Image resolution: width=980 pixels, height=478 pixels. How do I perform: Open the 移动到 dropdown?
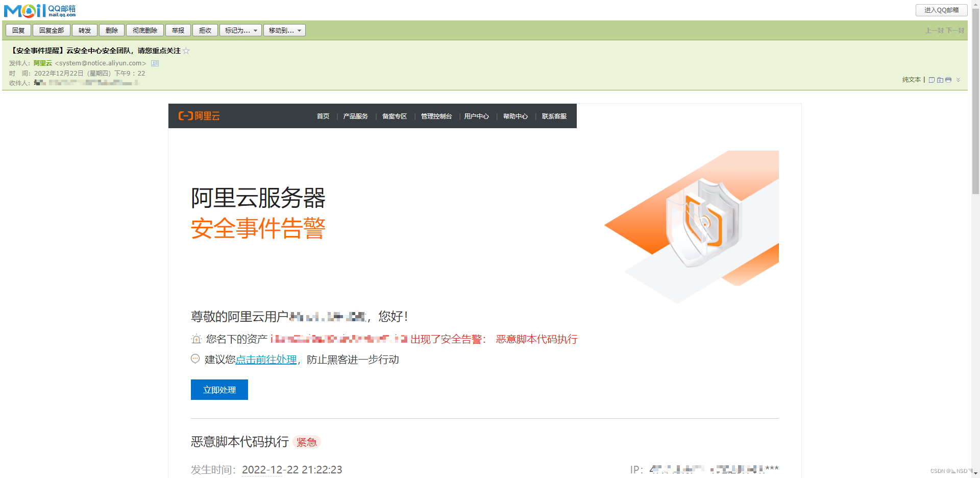284,31
